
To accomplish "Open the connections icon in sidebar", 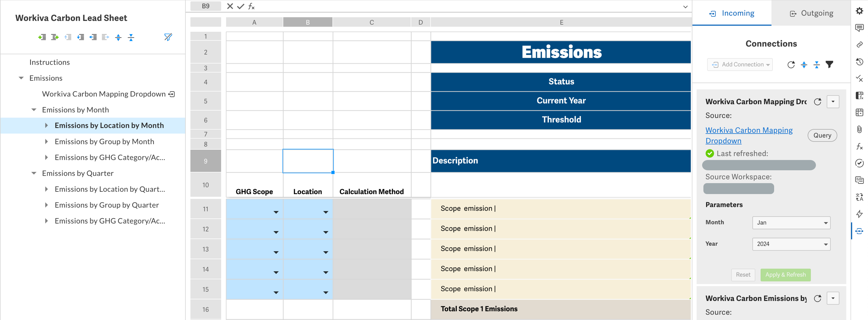I will click(x=860, y=231).
